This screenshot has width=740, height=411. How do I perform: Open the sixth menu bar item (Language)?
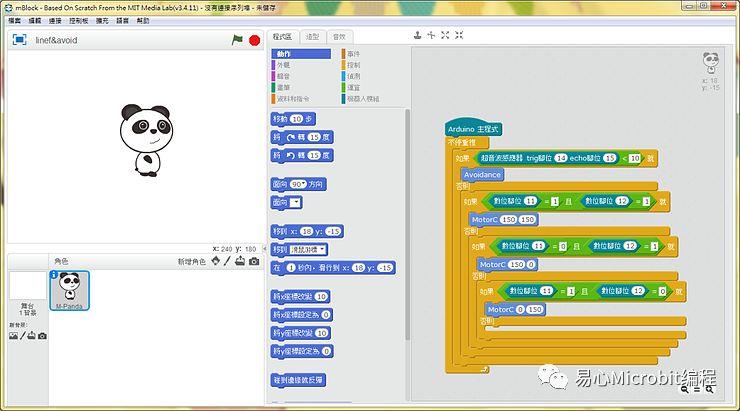[x=123, y=21]
